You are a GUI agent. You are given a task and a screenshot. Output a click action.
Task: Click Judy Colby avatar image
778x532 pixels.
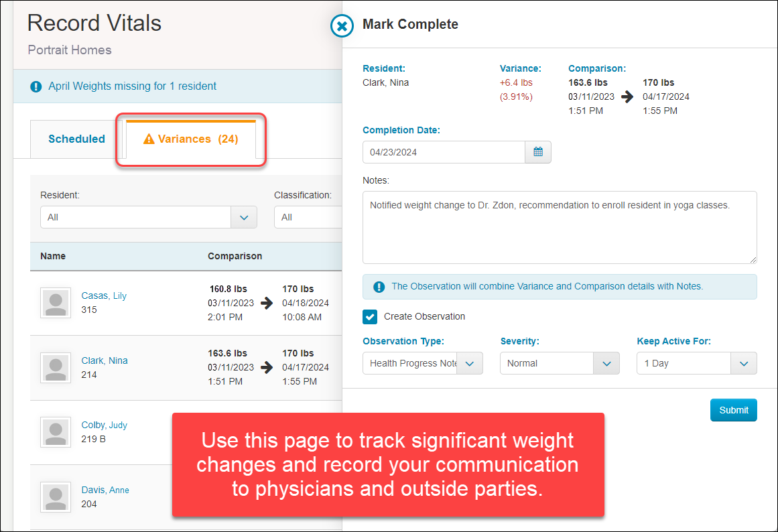(x=56, y=432)
